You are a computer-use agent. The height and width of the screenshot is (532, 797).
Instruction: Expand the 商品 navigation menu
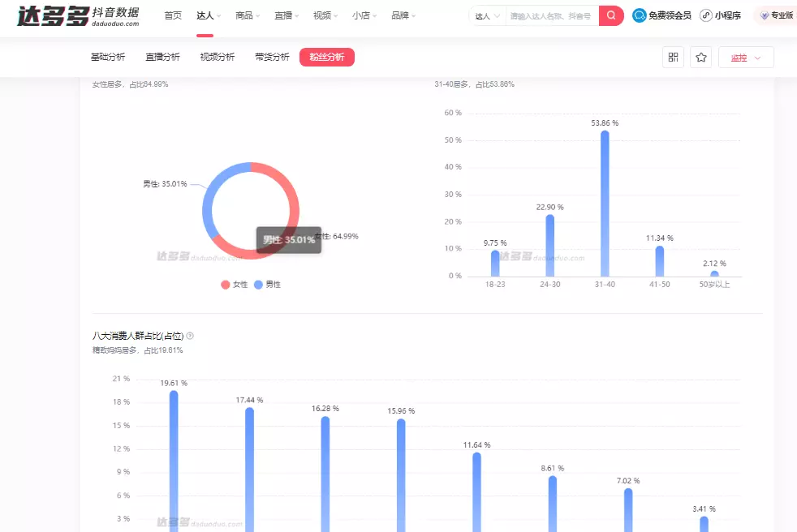click(x=247, y=15)
